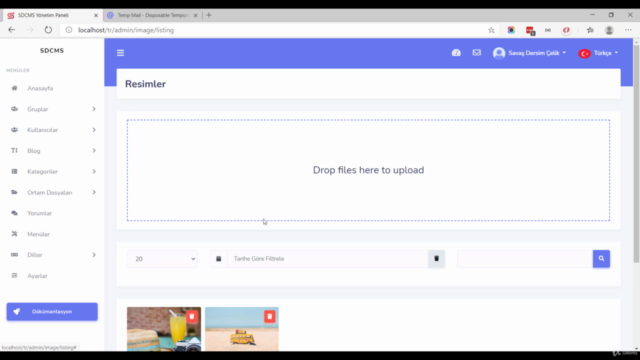Click the Kullanıcılar users icon
The height and width of the screenshot is (360, 640).
(14, 130)
